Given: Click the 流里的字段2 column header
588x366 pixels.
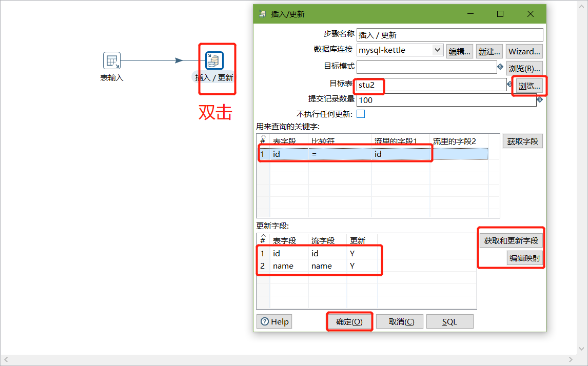Looking at the screenshot, I should tap(459, 141).
